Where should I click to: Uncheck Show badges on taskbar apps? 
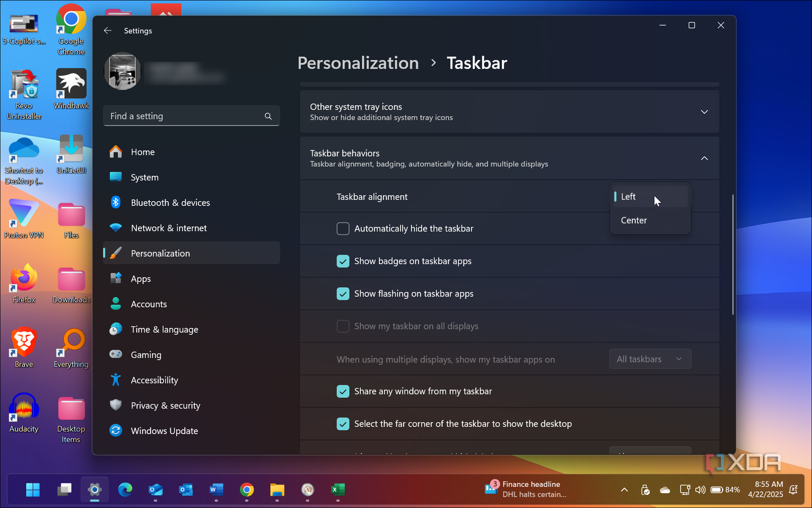343,261
